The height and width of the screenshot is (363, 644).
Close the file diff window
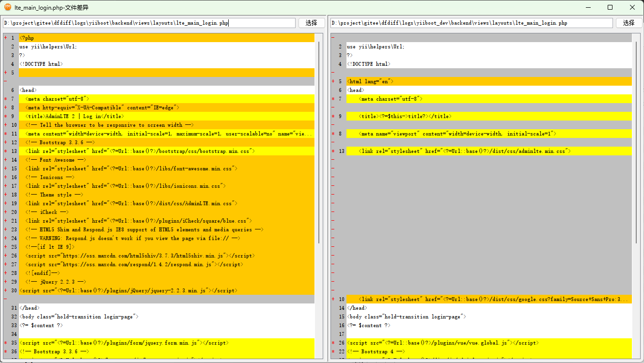[632, 7]
